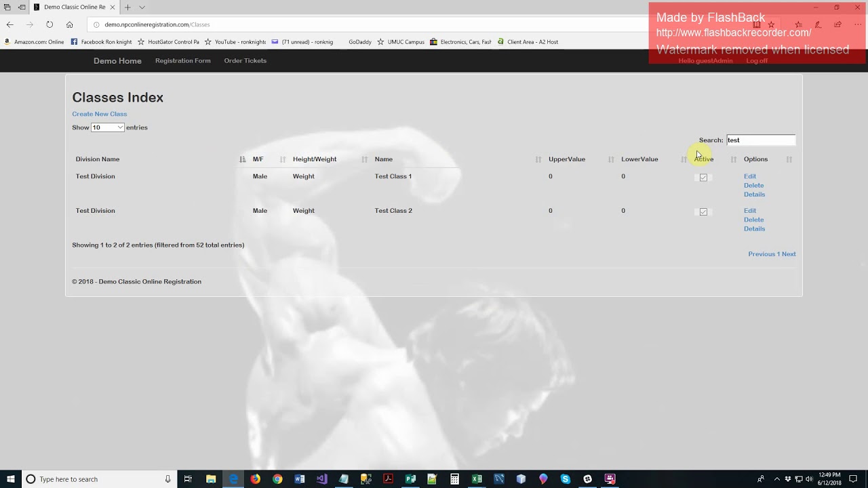Viewport: 868px width, 488px height.
Task: Open Client Area - A2 Host bookmark
Action: tap(528, 42)
